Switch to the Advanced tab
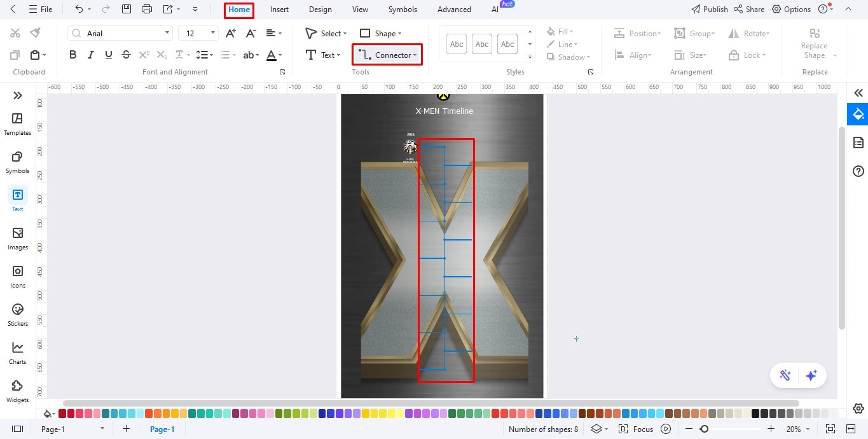 454,10
